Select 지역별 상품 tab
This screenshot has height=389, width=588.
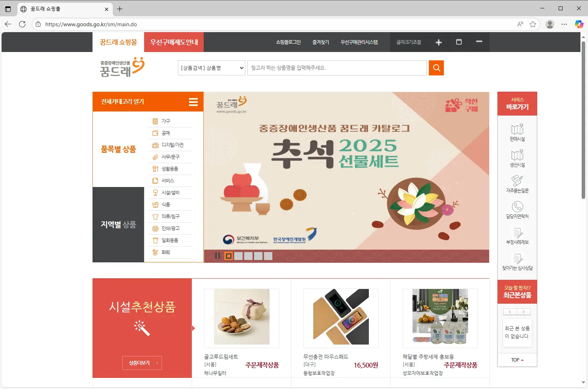(118, 225)
